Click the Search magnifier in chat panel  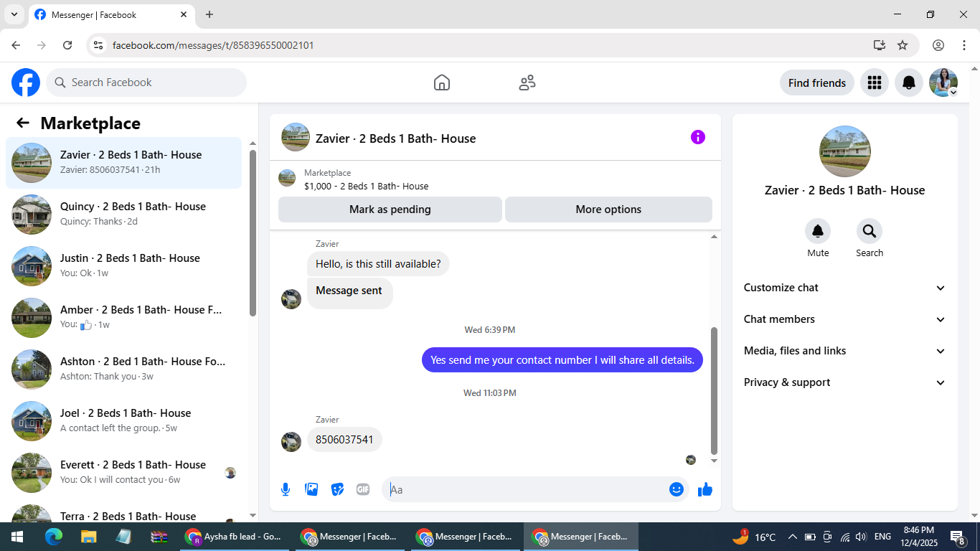coord(869,231)
